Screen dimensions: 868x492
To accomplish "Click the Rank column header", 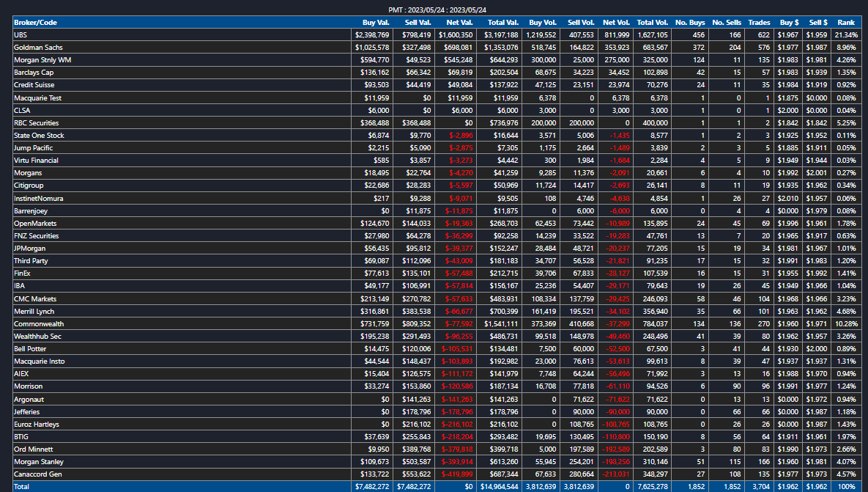I will [x=846, y=23].
